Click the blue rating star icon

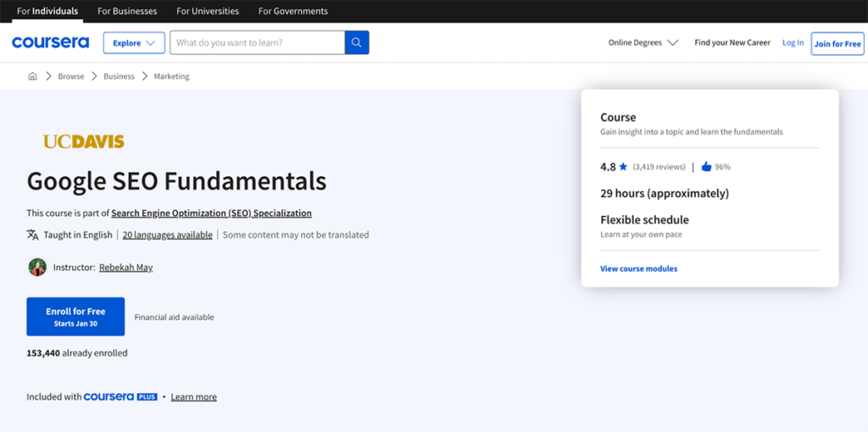pos(623,167)
